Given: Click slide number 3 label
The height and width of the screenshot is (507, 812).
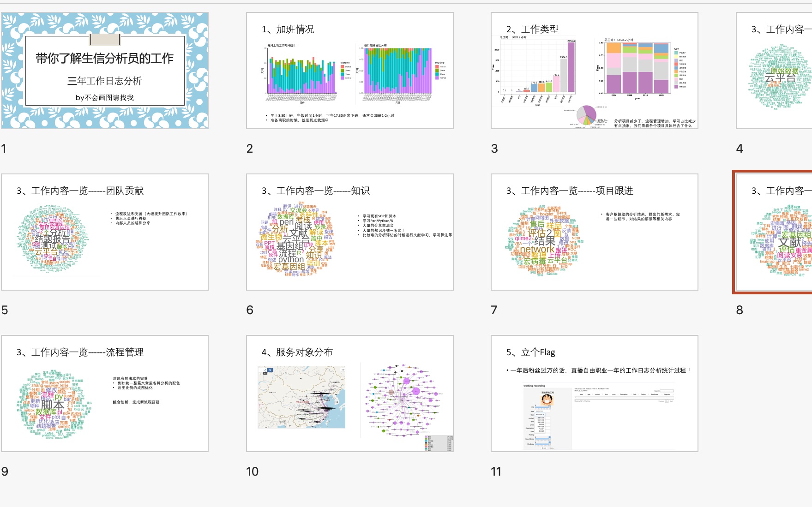Looking at the screenshot, I should (494, 149).
